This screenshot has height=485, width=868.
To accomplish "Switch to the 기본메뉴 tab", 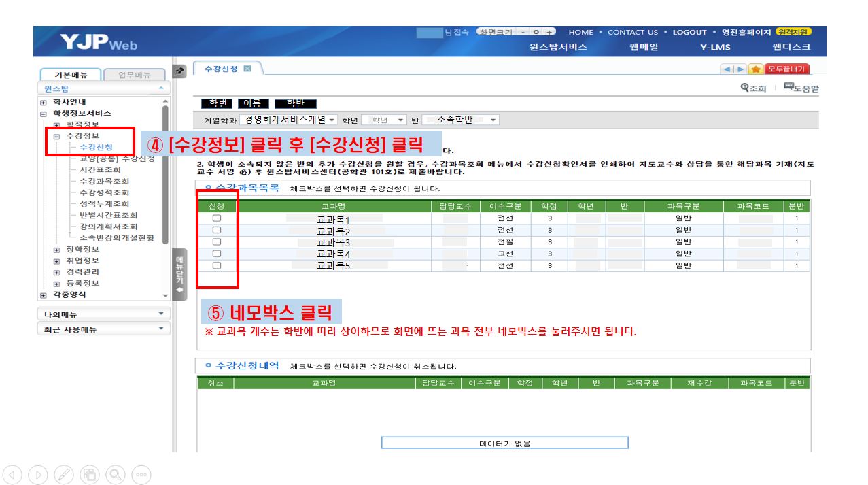I will coord(71,75).
